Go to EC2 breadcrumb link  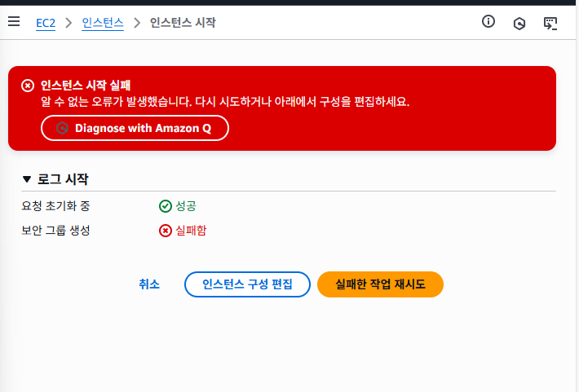pyautogui.click(x=46, y=23)
